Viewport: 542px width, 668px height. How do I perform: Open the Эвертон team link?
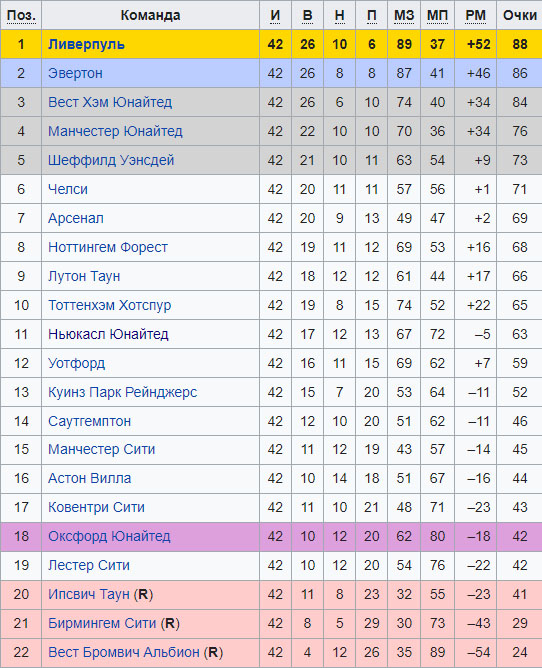[x=75, y=73]
